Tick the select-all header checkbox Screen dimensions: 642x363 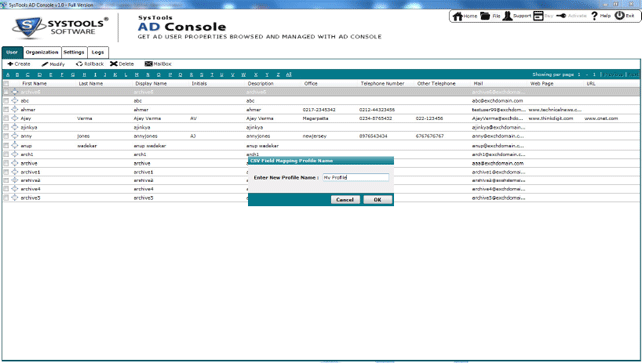click(x=6, y=83)
